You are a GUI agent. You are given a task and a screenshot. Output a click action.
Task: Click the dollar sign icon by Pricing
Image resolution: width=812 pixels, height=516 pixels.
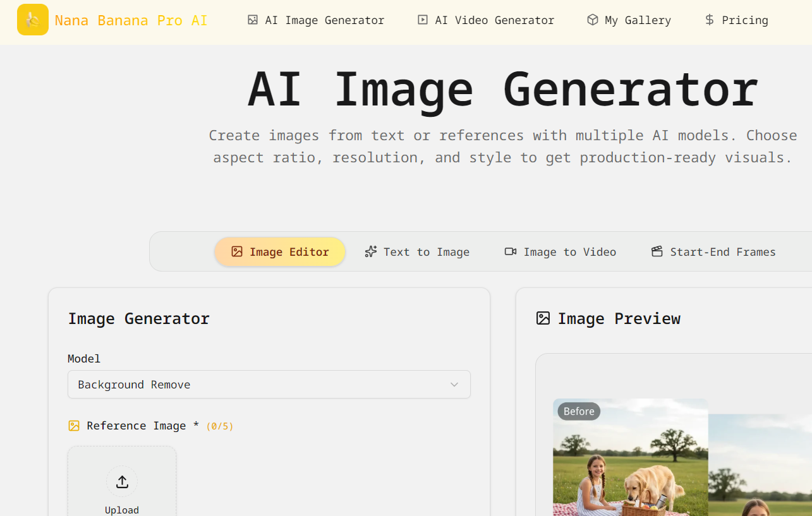710,20
